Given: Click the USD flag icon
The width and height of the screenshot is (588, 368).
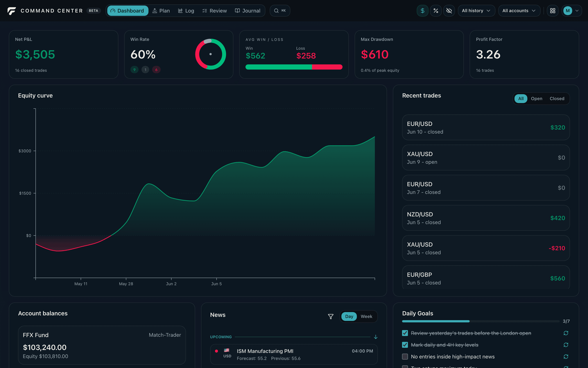Looking at the screenshot, I should tap(226, 350).
